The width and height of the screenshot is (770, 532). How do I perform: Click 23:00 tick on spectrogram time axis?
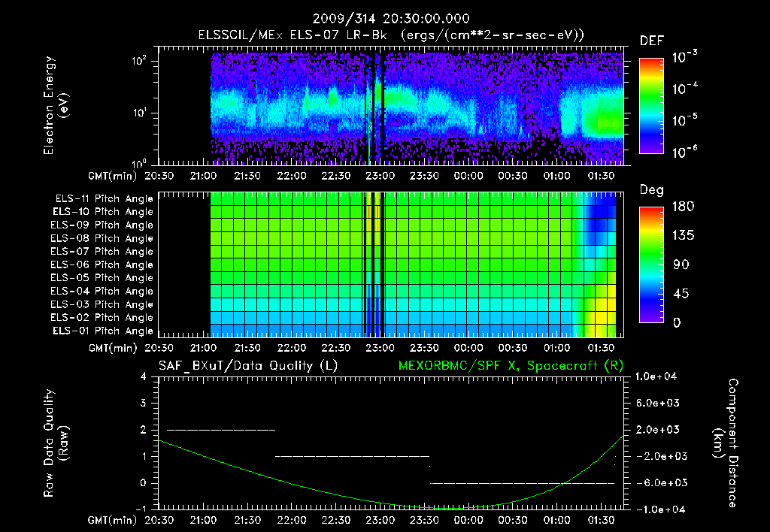[x=380, y=176]
